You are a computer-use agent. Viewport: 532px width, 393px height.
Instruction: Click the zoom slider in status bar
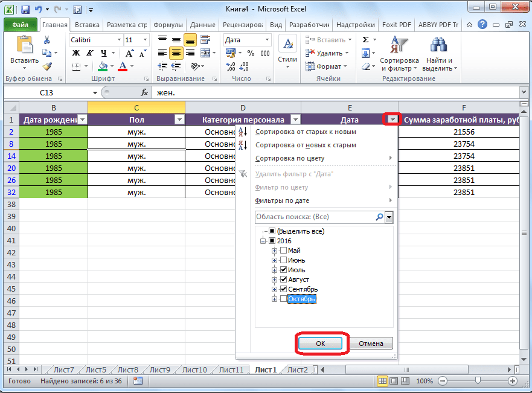478,381
